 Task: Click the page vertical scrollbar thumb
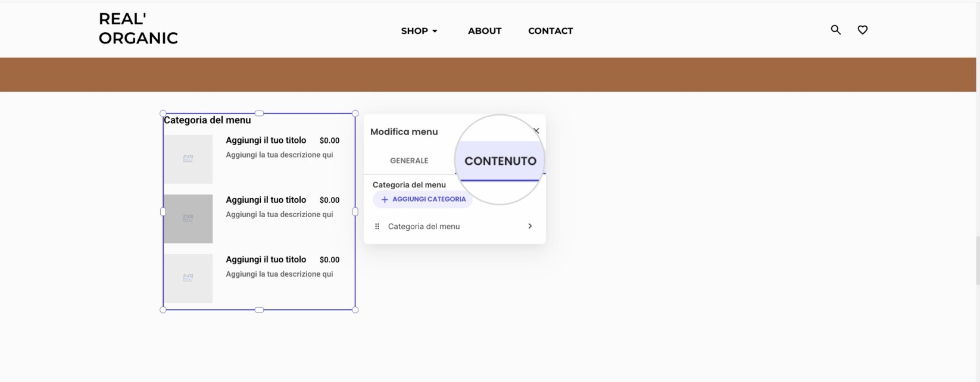978,261
